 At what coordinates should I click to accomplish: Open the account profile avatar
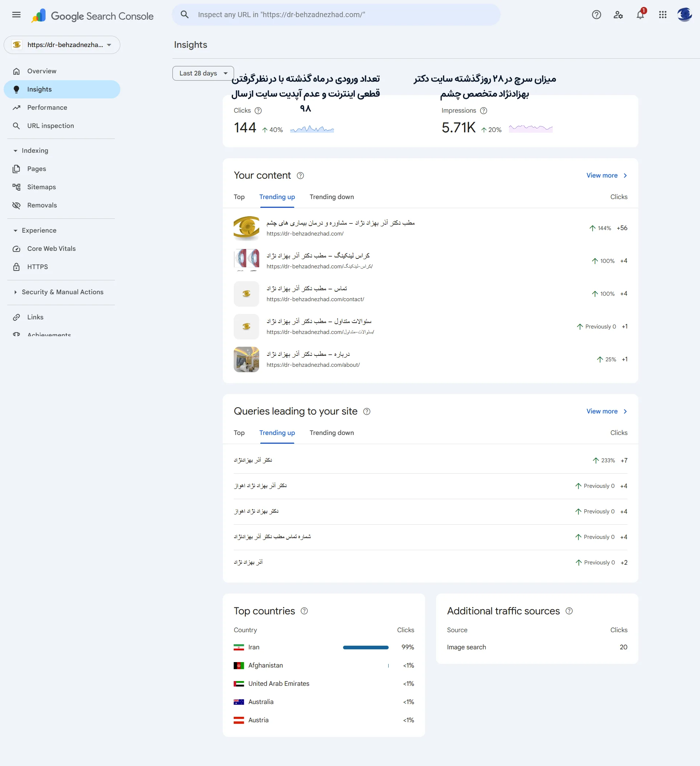[684, 15]
